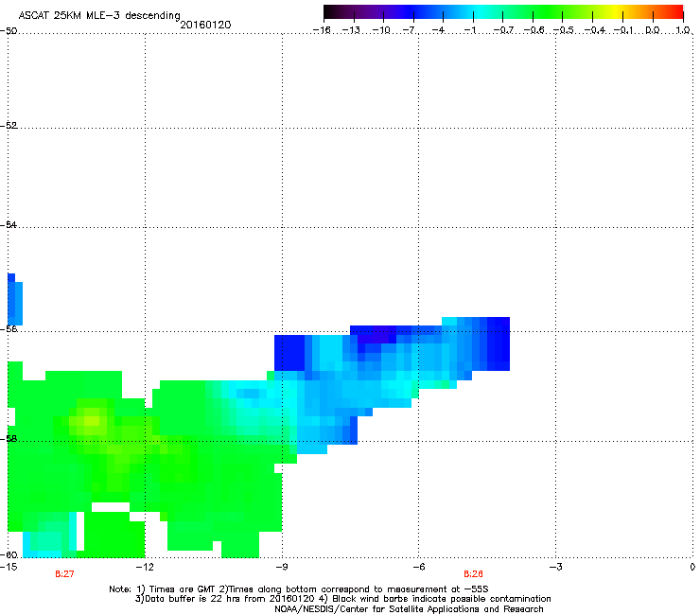The width and height of the screenshot is (700, 615).
Task: Click the '-10' label on the color scale
Action: tap(381, 30)
